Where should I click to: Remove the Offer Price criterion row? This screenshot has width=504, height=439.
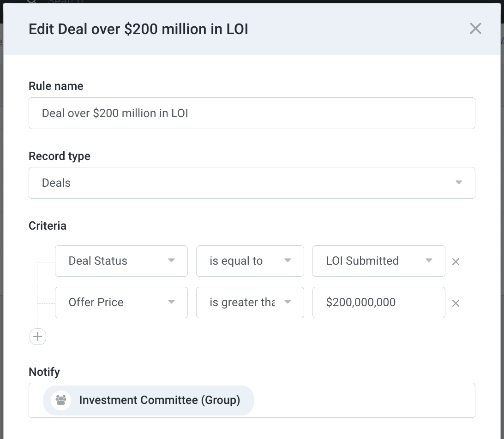[456, 303]
